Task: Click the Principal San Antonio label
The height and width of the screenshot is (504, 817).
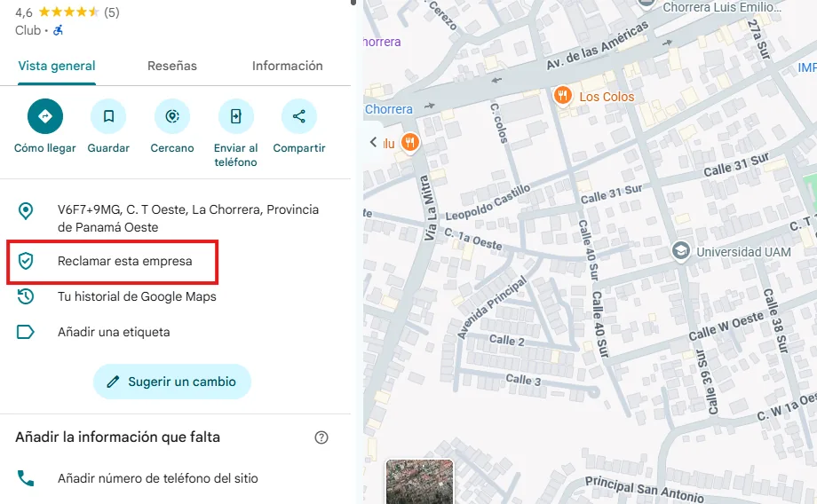Action: 645,489
